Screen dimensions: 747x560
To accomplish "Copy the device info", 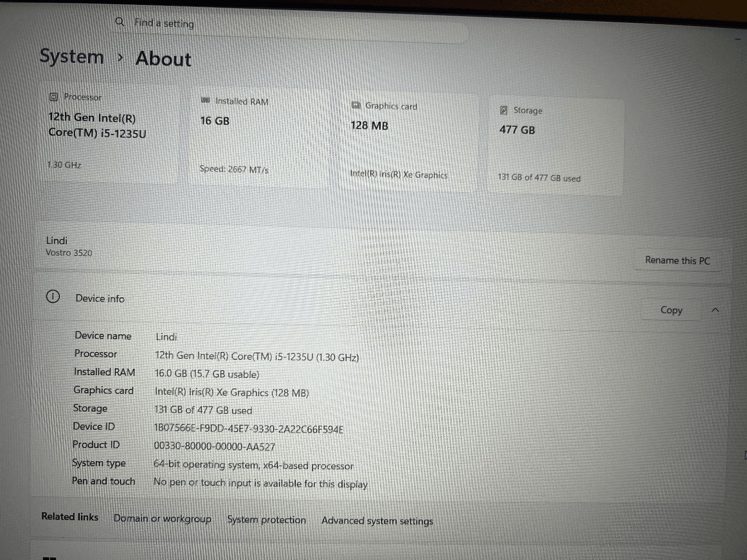I will click(671, 310).
